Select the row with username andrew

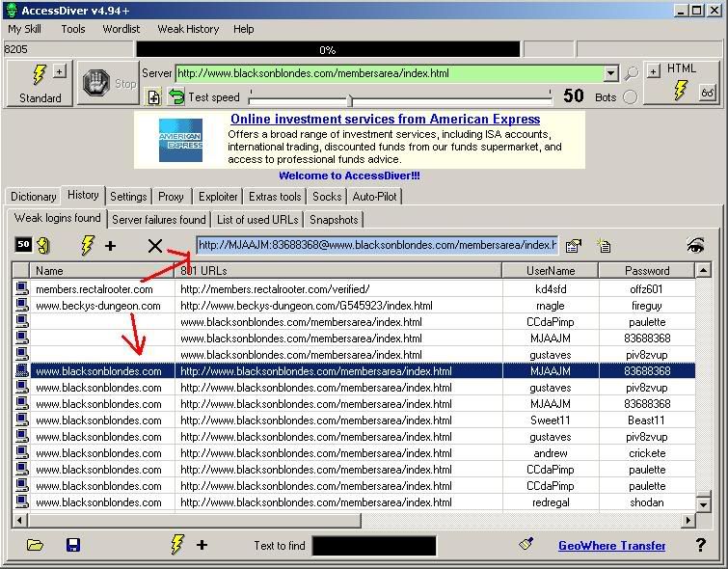coord(355,453)
